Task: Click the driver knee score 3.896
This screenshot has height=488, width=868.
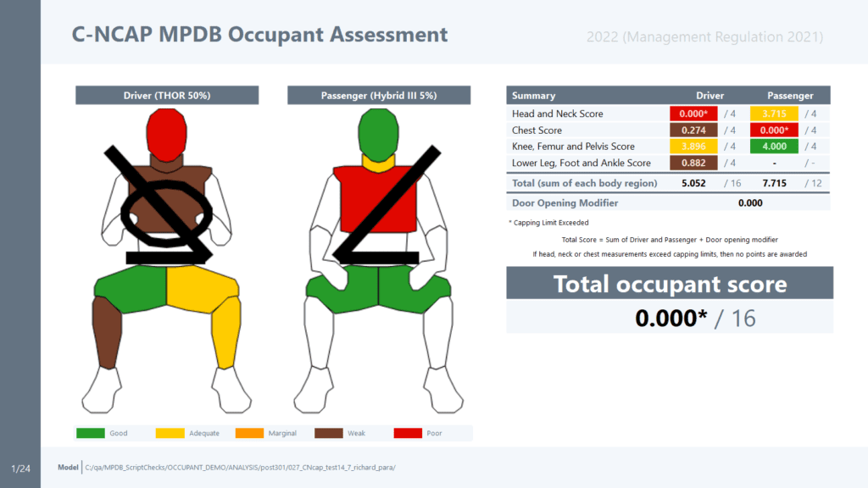Action: pyautogui.click(x=693, y=146)
